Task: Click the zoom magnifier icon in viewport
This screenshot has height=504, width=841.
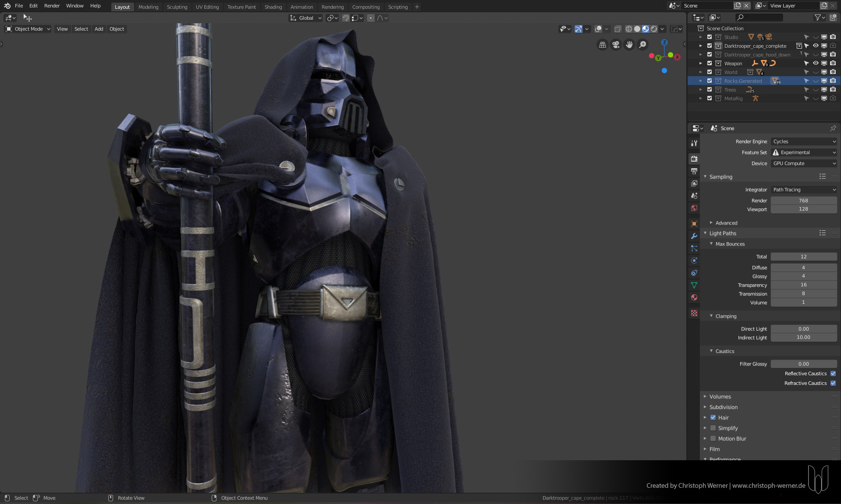Action: tap(642, 45)
